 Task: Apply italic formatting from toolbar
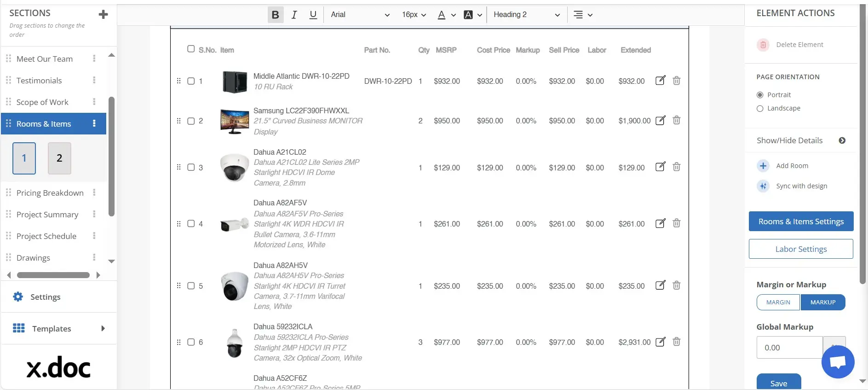tap(294, 15)
